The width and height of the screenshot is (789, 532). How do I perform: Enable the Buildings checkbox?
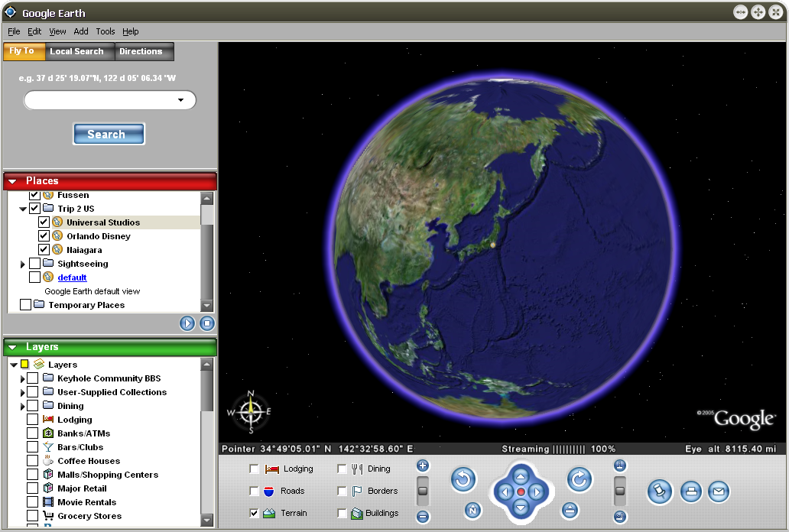pos(342,513)
